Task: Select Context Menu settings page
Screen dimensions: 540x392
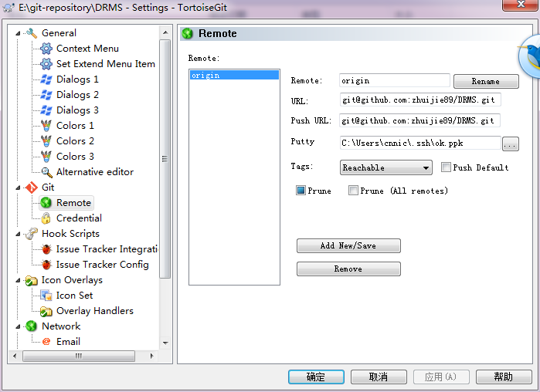Action: tap(87, 49)
